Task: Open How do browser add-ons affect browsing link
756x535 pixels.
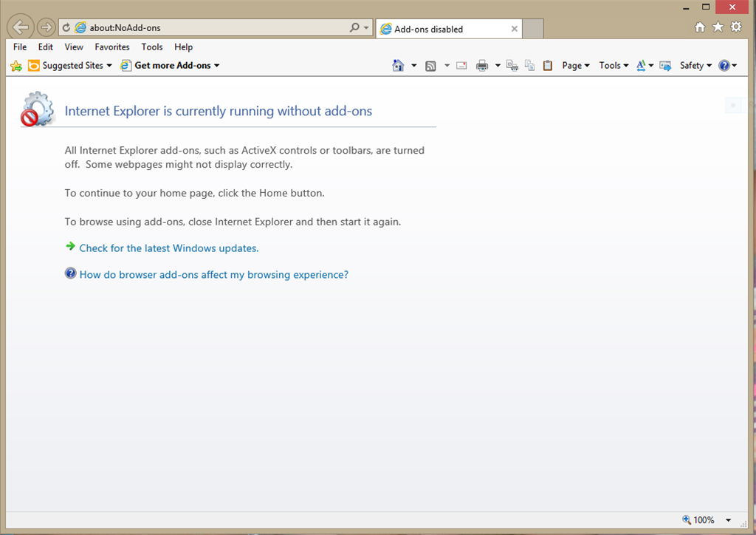Action: tap(213, 274)
